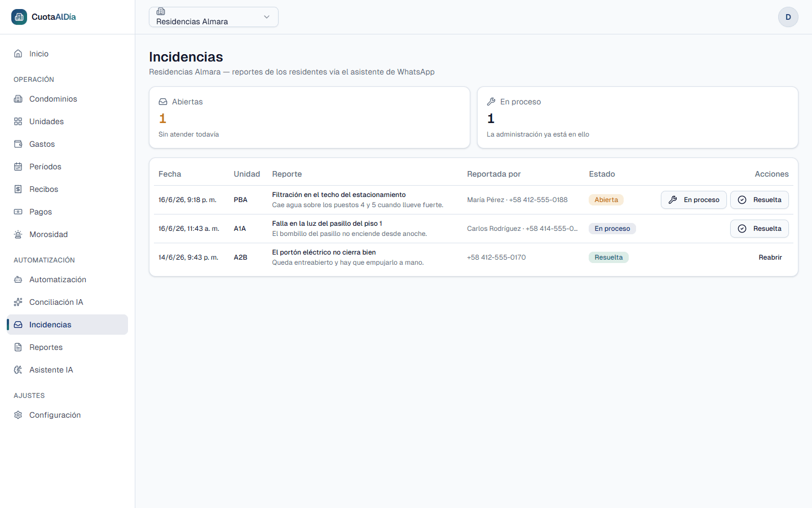Click the date 14/6/26, 9:43 p. m.
This screenshot has width=812, height=508.
click(188, 257)
